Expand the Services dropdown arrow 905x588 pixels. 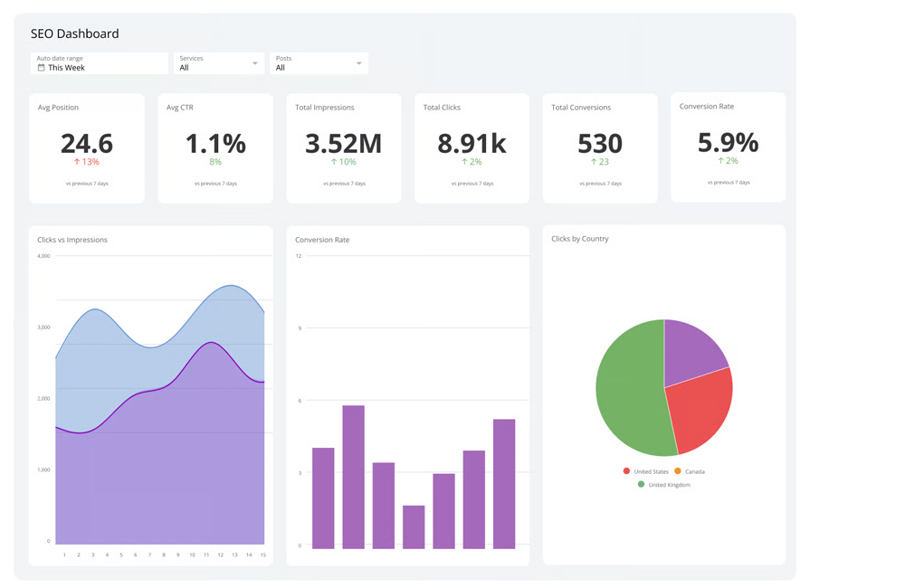tap(255, 63)
